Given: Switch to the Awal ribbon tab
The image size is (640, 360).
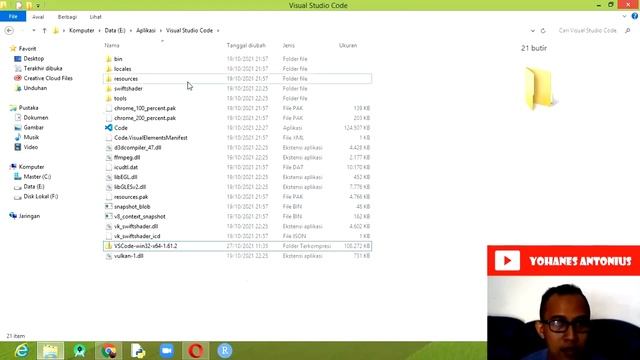Looking at the screenshot, I should coord(38,17).
